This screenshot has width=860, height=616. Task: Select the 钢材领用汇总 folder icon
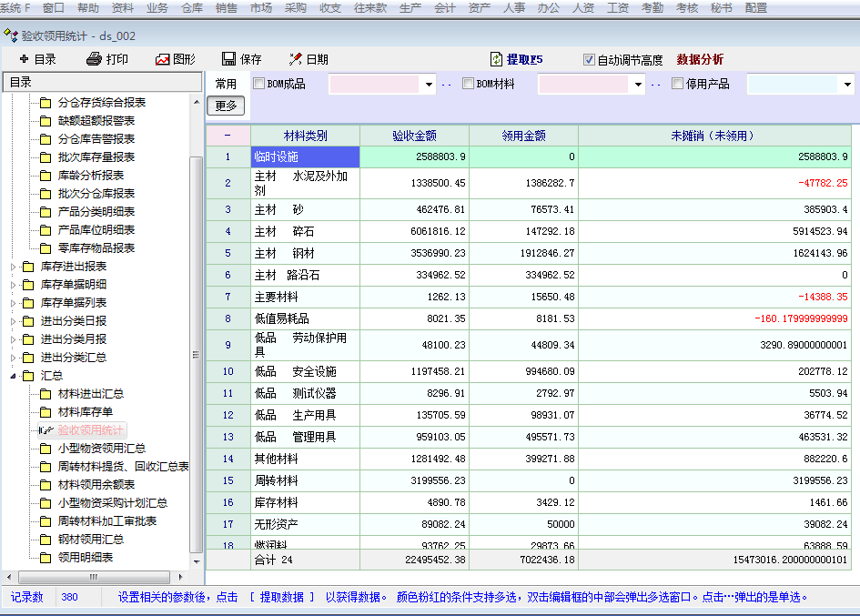click(45, 540)
